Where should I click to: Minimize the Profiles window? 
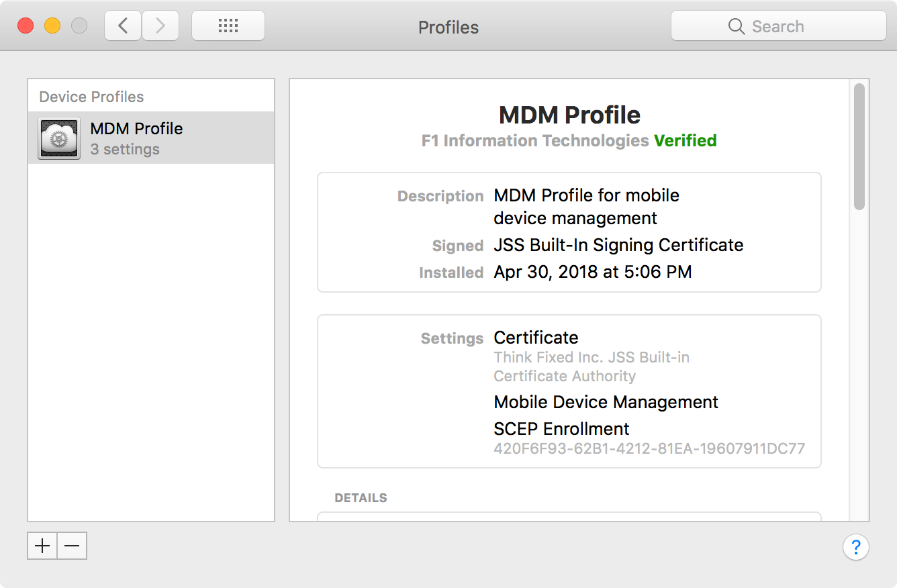pyautogui.click(x=52, y=26)
